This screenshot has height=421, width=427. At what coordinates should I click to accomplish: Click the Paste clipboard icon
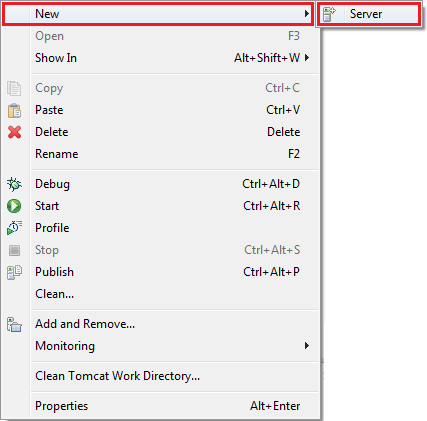(x=14, y=110)
